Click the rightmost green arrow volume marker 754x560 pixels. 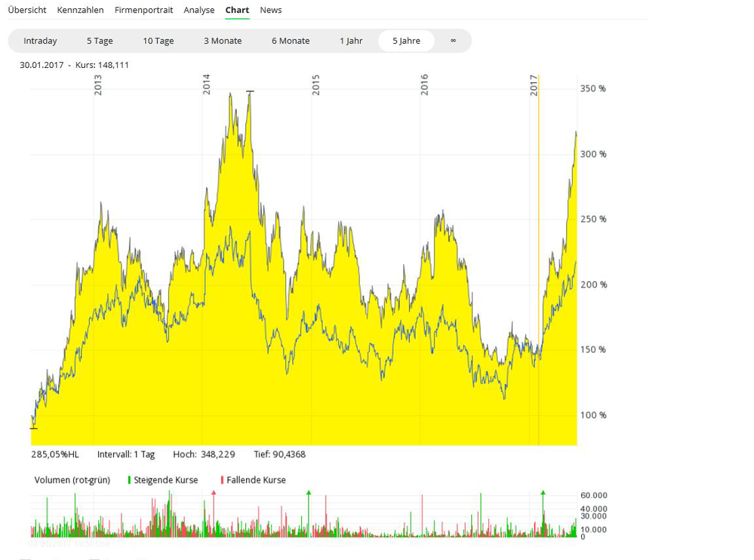(543, 493)
